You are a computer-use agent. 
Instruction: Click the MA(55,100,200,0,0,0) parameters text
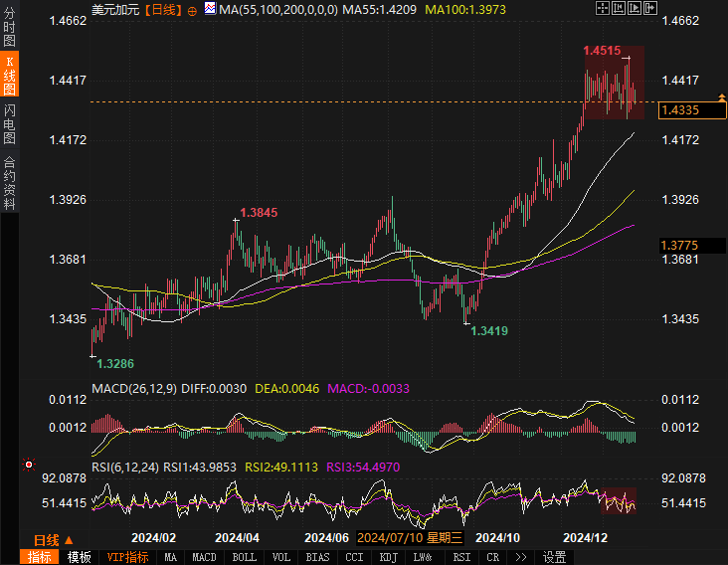278,10
